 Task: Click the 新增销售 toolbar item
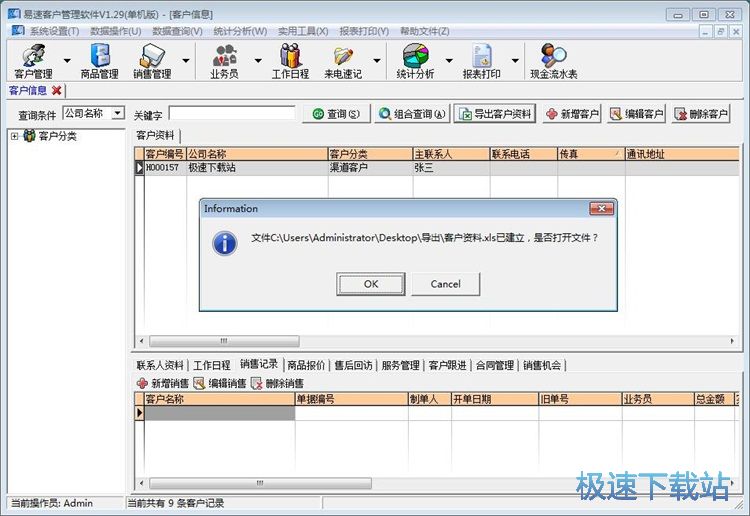pos(163,383)
